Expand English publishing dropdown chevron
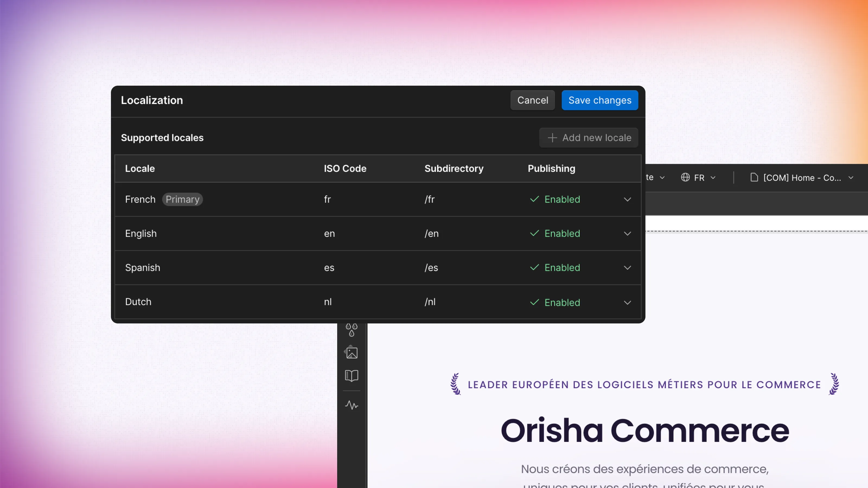 [x=627, y=233]
